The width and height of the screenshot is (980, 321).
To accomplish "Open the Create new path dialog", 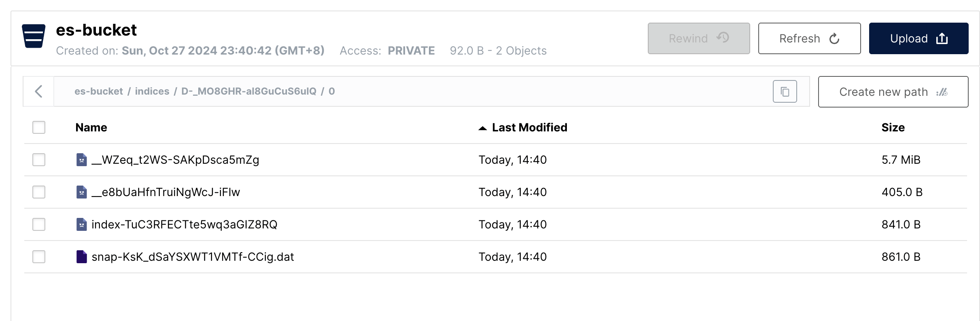I will (x=893, y=92).
